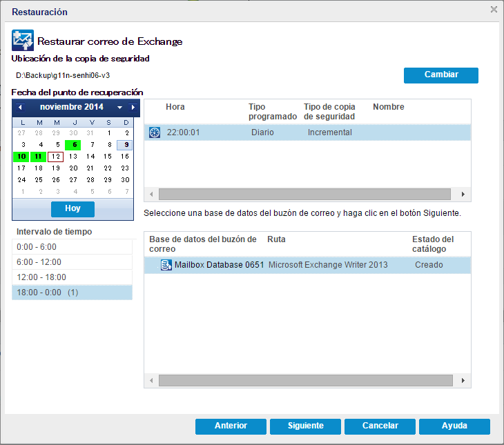Viewport: 504px width, 445px height.
Task: Click the Nombre column header
Action: coord(388,107)
